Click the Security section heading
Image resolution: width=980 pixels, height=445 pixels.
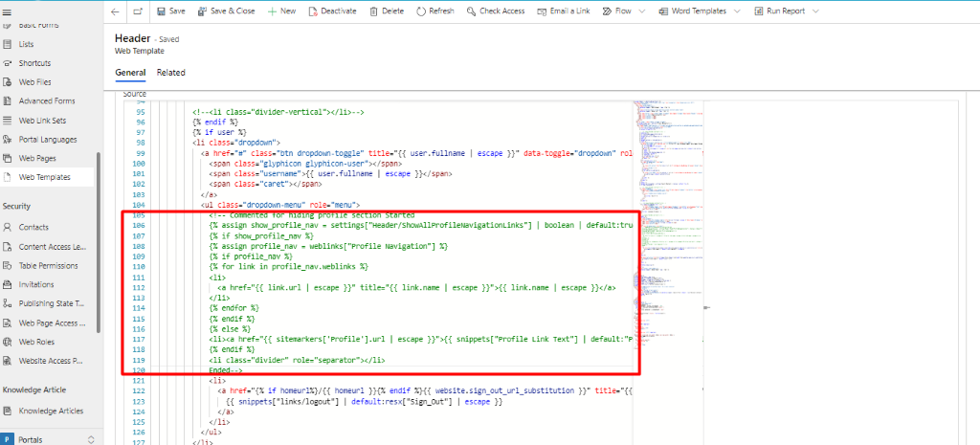(x=16, y=207)
